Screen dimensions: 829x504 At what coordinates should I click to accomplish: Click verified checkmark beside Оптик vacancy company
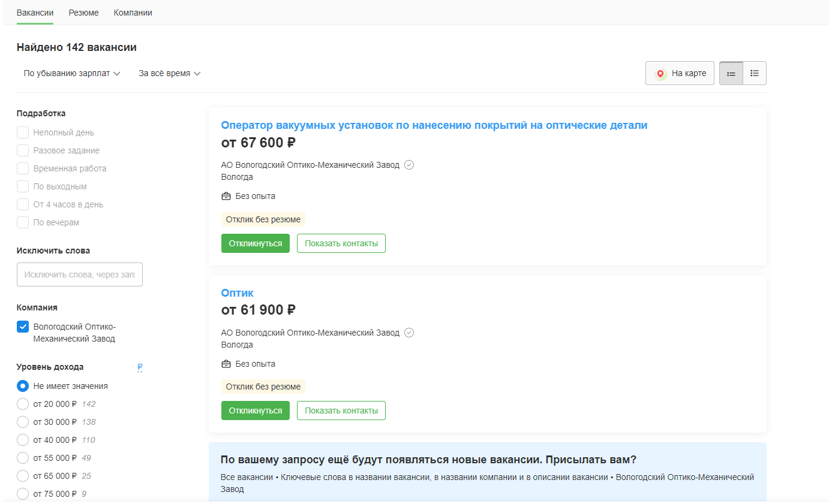pos(409,333)
